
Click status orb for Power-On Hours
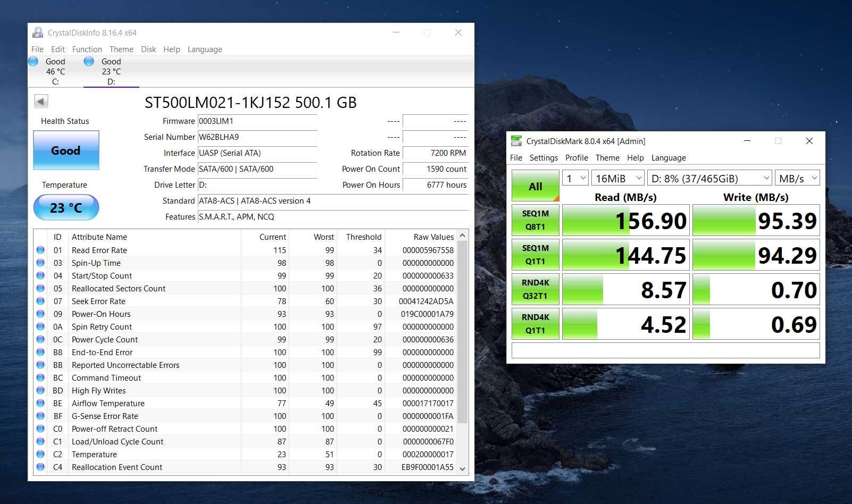tap(40, 314)
